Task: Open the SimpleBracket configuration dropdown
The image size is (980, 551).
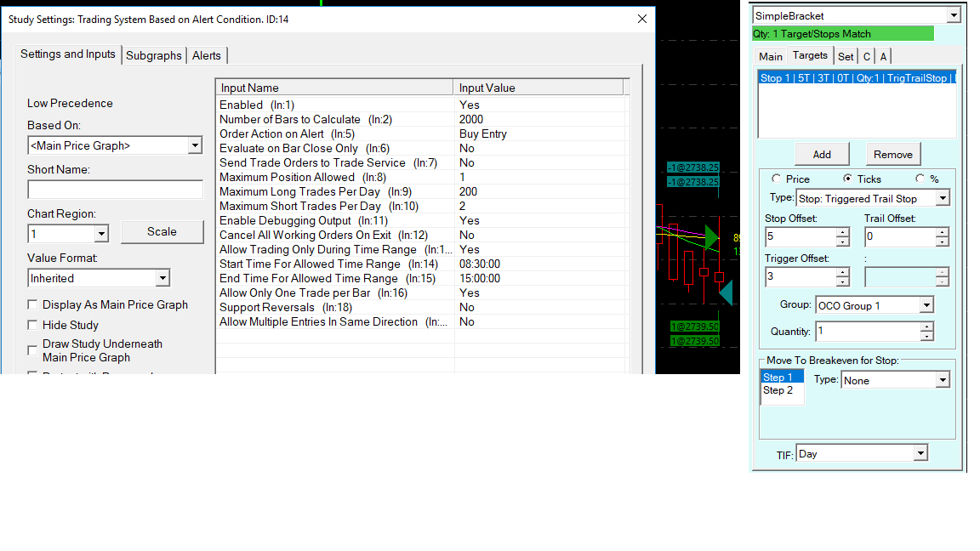Action: [953, 15]
